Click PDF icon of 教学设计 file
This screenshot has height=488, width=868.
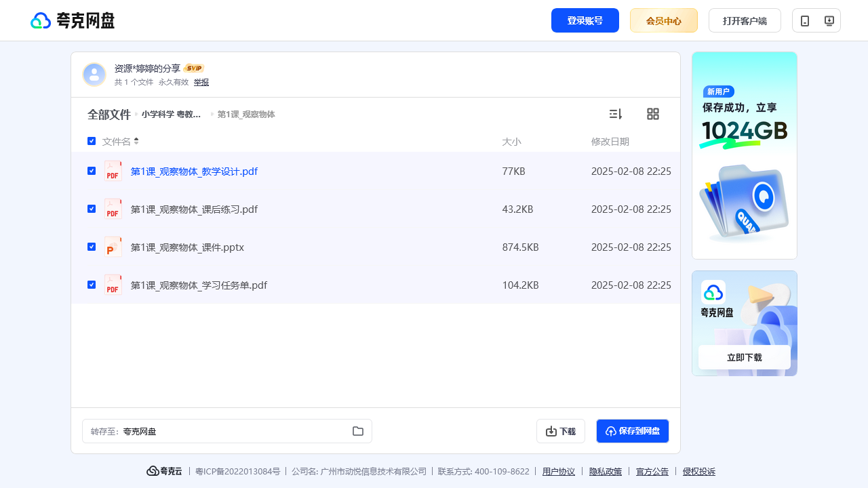[113, 171]
